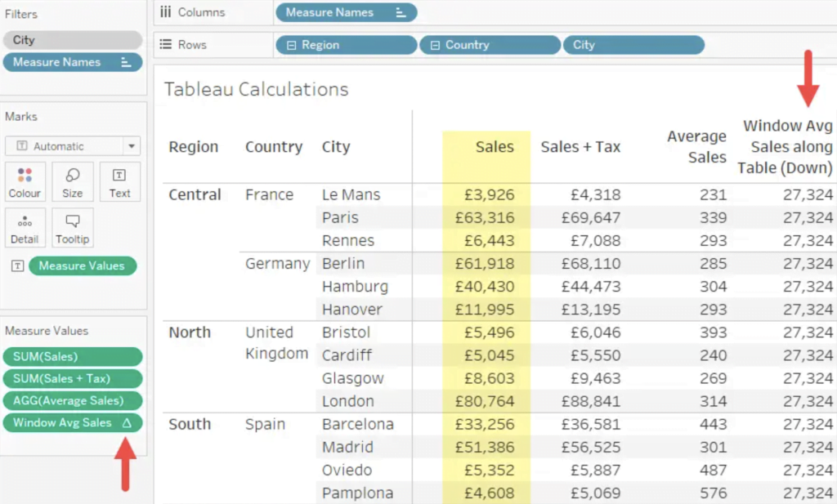Click the £3,926 Le Mans sales value
This screenshot has width=837, height=504.
coord(489,194)
